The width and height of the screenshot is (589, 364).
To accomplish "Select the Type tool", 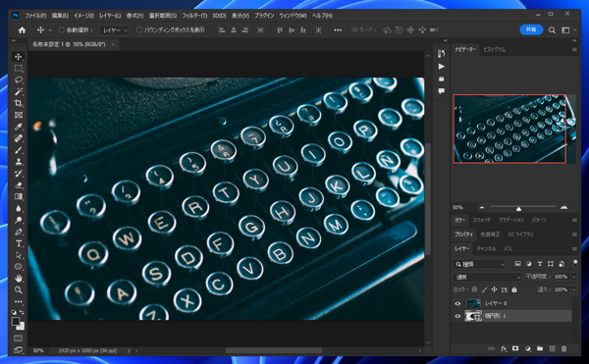I will pyautogui.click(x=18, y=243).
